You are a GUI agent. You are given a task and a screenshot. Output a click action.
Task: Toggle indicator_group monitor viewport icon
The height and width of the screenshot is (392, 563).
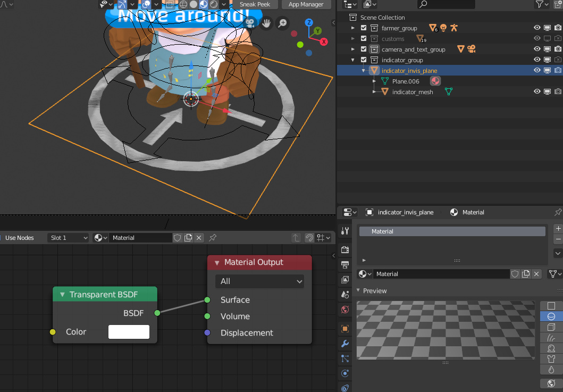coord(547,60)
